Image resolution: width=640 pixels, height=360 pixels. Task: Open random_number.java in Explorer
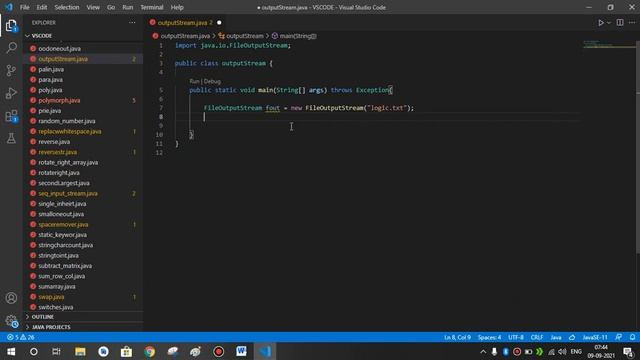[x=67, y=121]
